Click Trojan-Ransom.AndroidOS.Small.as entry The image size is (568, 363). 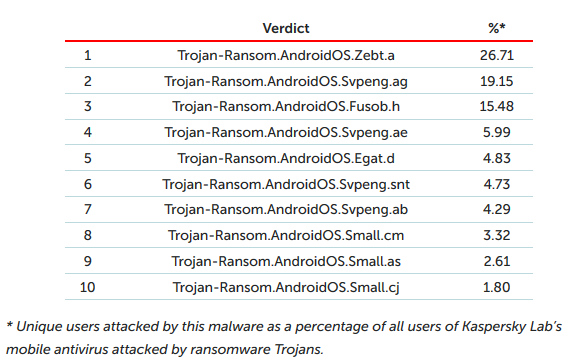coord(286,261)
